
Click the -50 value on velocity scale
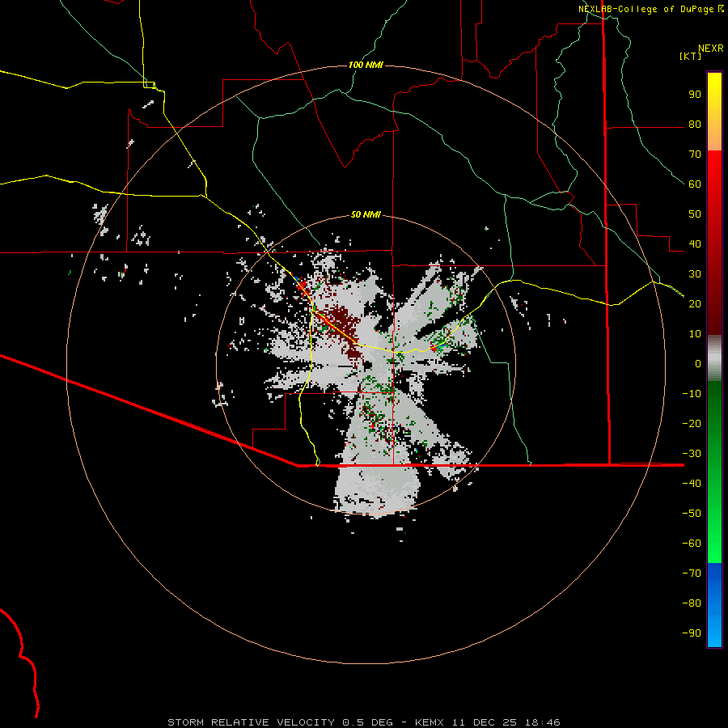click(692, 514)
